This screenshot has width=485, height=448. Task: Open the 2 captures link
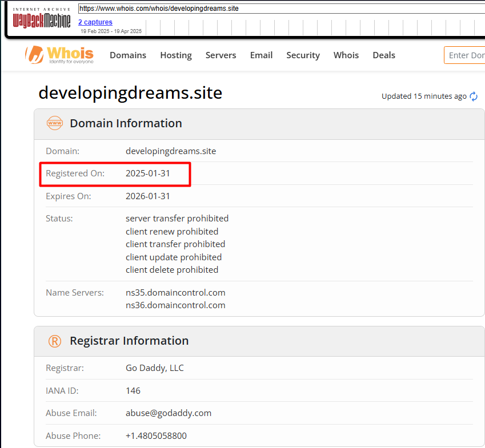click(95, 22)
